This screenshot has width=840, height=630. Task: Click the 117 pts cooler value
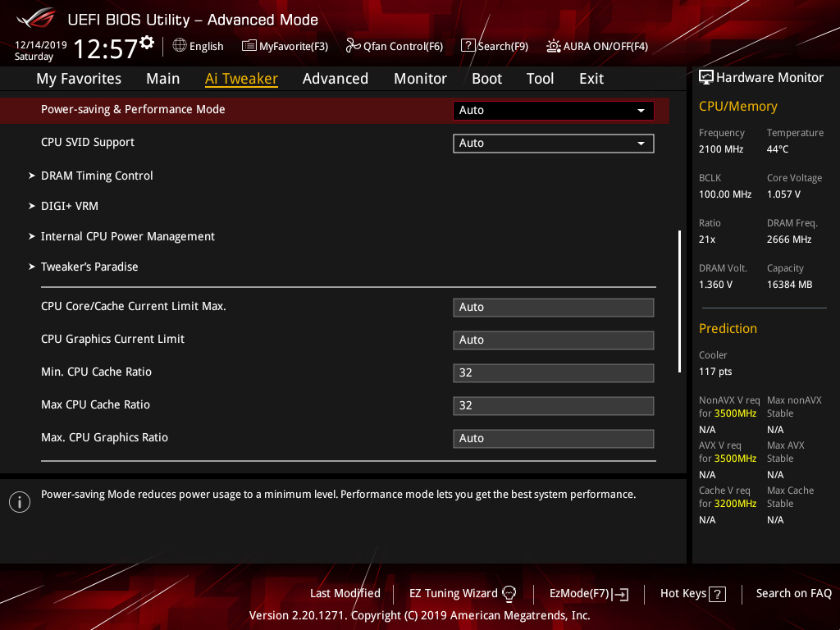pos(715,372)
